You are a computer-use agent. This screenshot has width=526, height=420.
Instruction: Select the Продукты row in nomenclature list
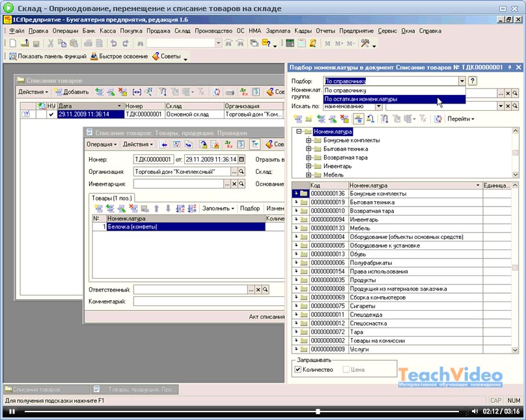pyautogui.click(x=402, y=280)
